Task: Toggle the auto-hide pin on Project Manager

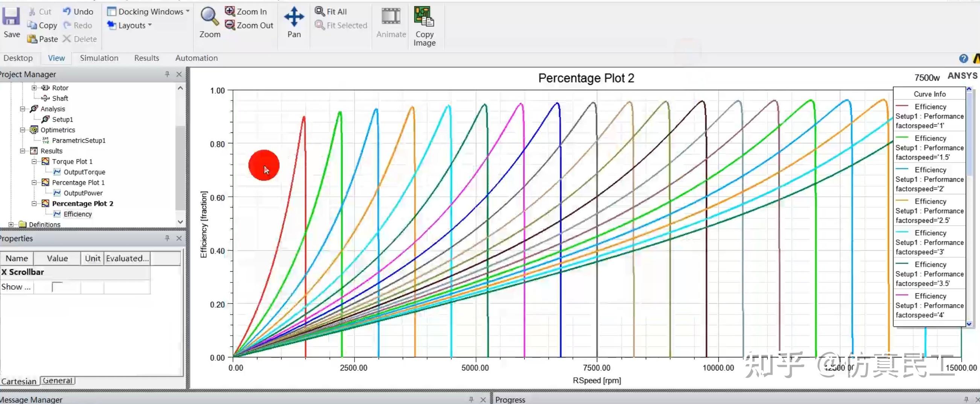Action: coord(167,74)
